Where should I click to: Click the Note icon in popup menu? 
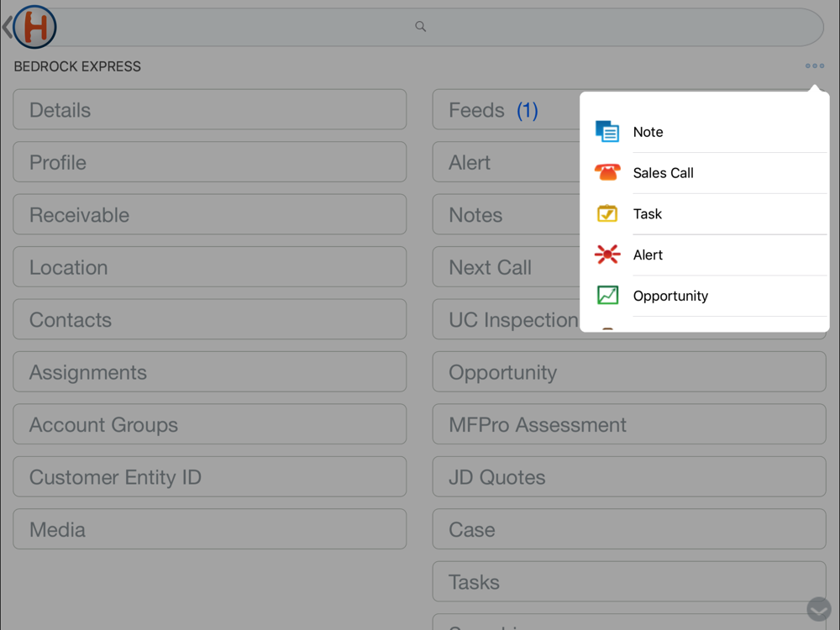607,132
